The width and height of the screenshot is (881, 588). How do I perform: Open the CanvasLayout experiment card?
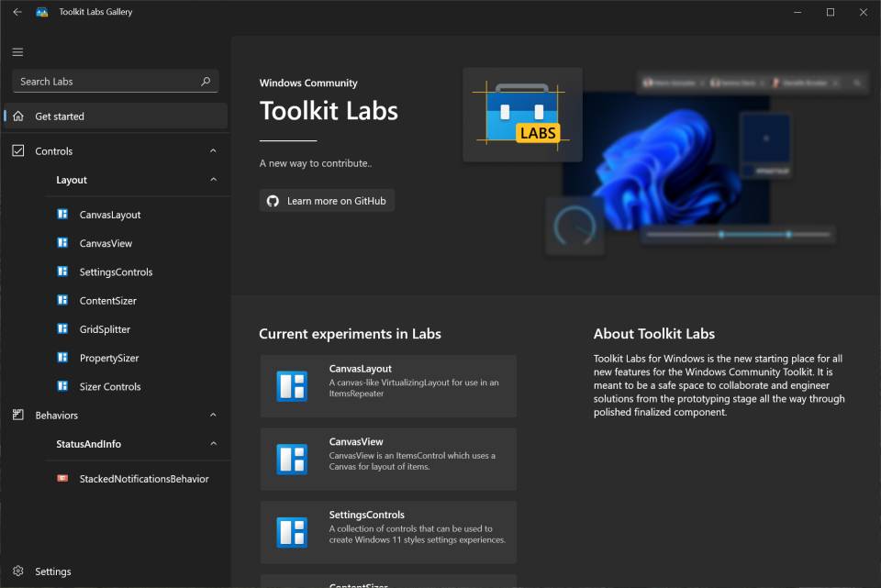[387, 385]
